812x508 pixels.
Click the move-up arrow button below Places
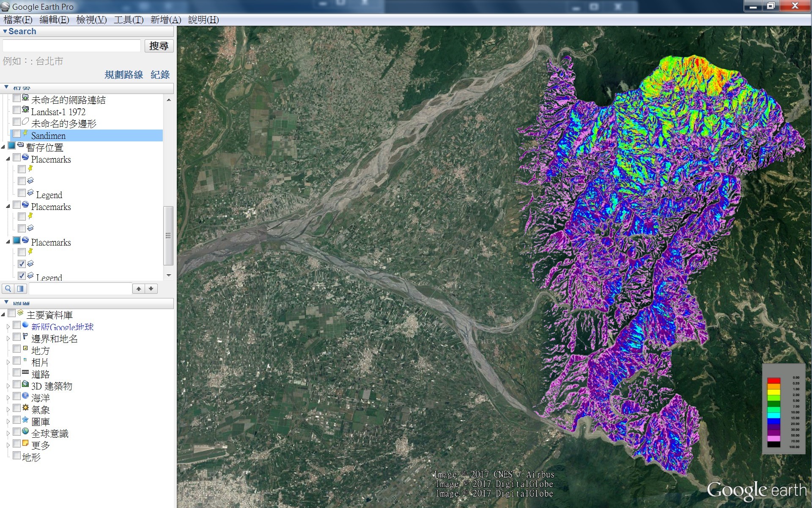point(138,289)
